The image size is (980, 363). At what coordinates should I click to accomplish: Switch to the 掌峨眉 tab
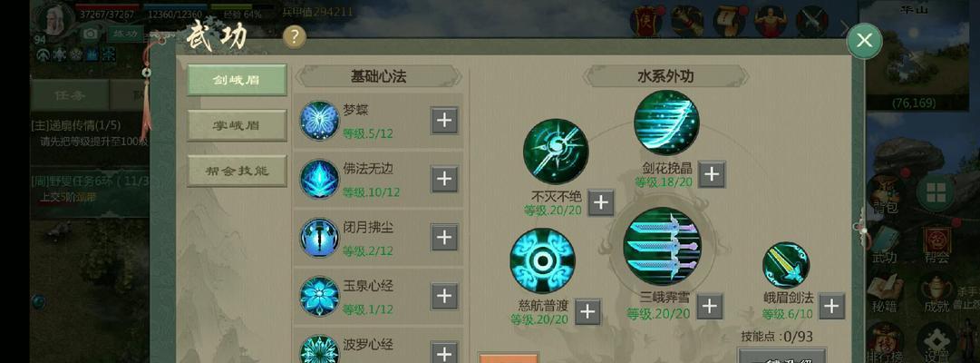237,125
